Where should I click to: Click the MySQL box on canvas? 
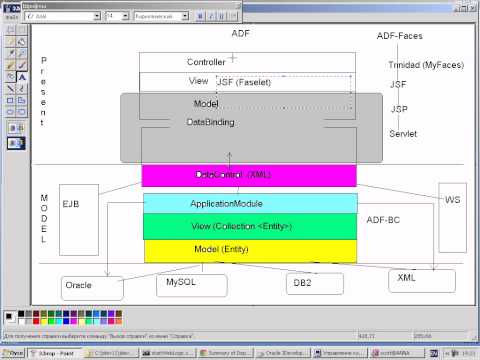(192, 285)
